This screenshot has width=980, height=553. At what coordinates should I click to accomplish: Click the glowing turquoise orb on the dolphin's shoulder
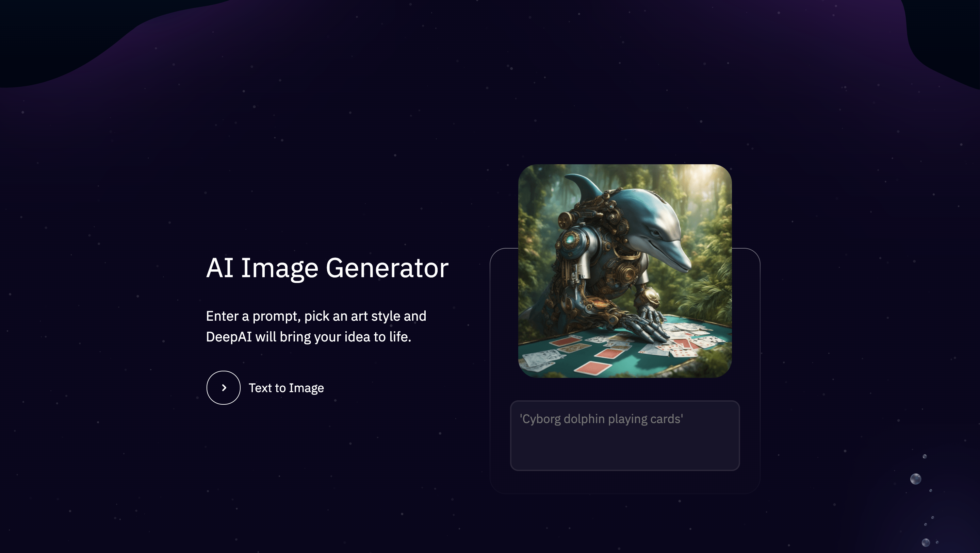tap(570, 240)
